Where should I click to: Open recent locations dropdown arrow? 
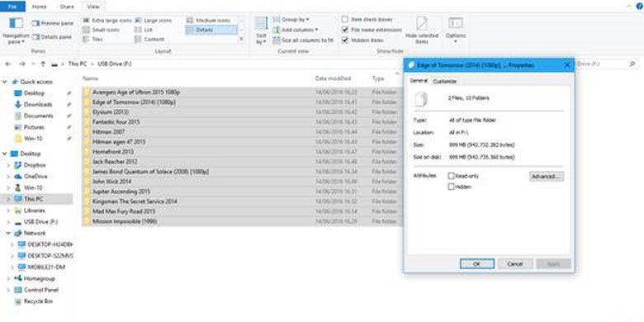[x=33, y=64]
